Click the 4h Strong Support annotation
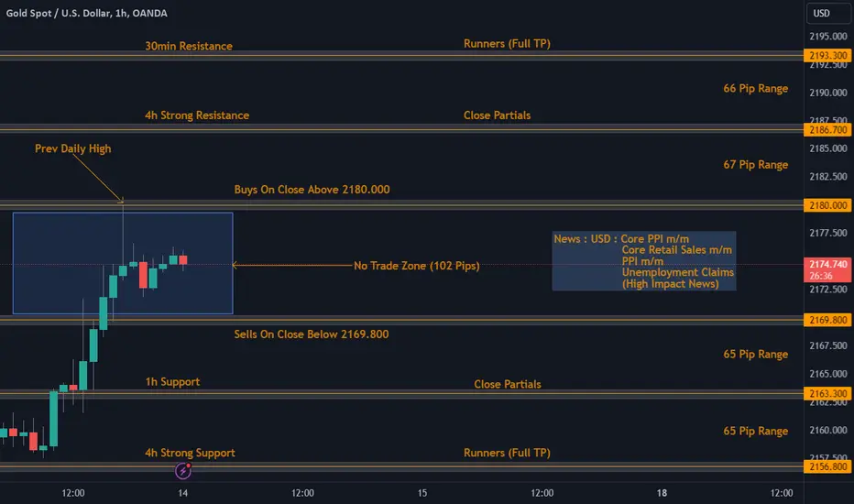 190,453
